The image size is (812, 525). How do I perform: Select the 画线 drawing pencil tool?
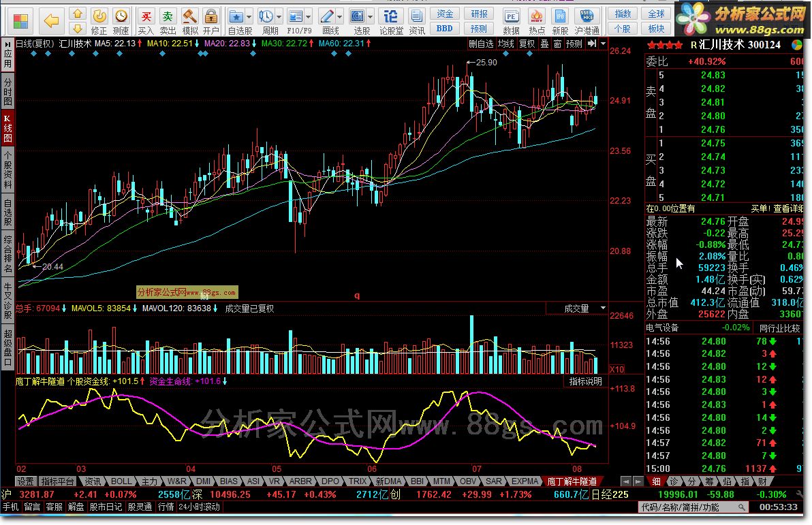[x=327, y=22]
